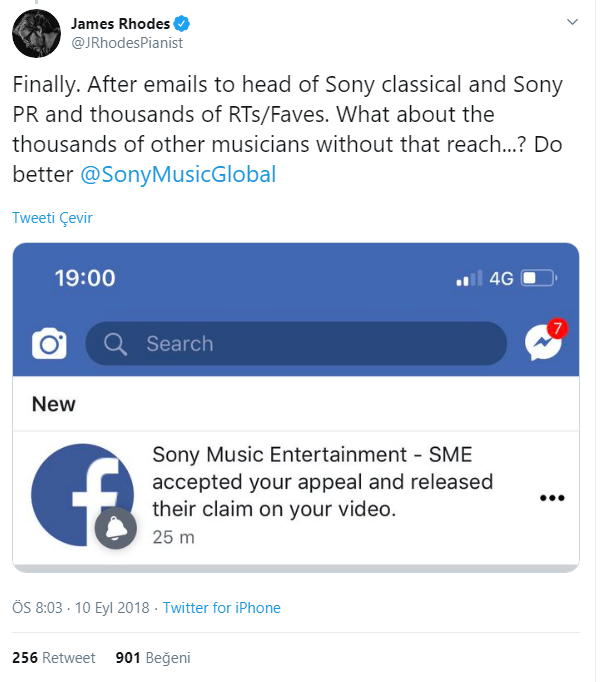View the 256 Retweet list
The image size is (600, 682).
(54, 658)
